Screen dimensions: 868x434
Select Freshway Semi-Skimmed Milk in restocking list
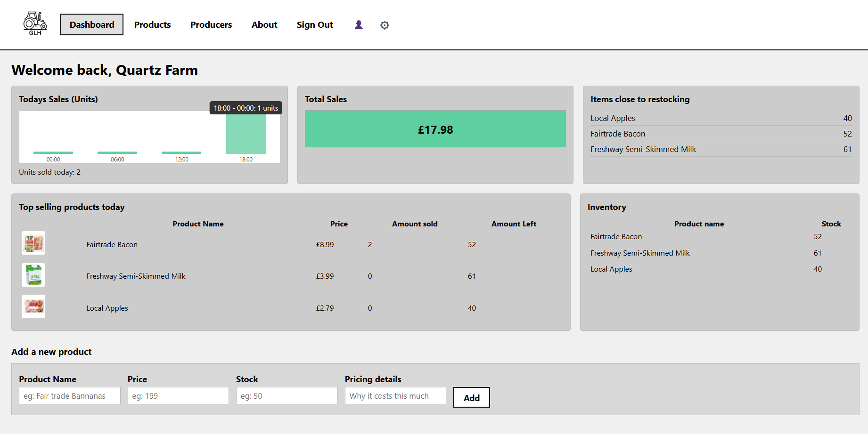point(721,149)
